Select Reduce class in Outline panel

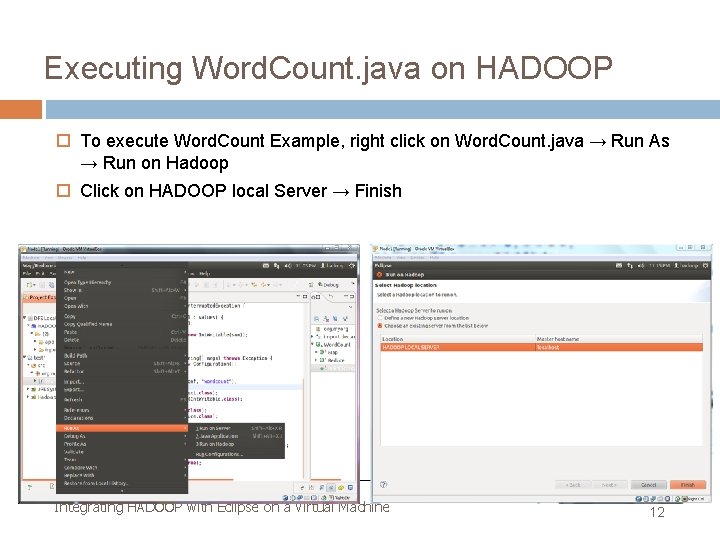[333, 360]
